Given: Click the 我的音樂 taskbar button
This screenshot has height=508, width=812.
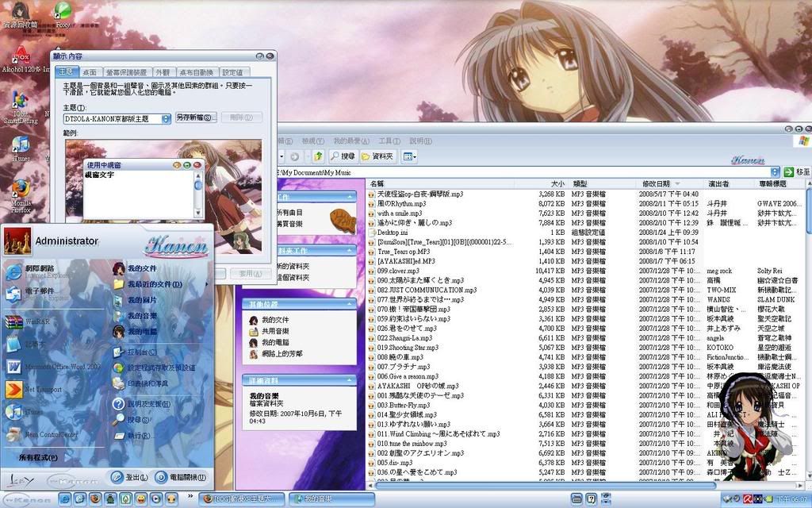Looking at the screenshot, I should click(331, 499).
